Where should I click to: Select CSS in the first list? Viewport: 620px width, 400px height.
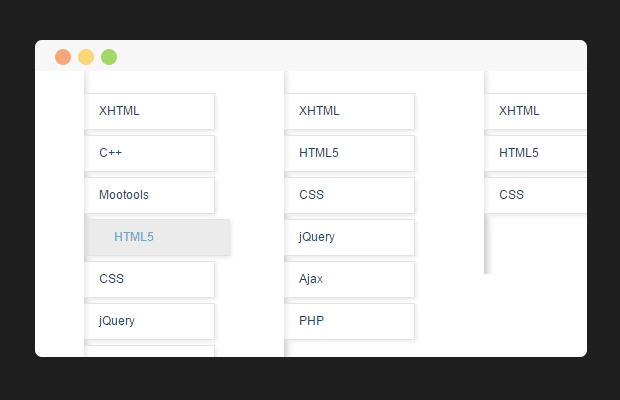[x=149, y=279]
